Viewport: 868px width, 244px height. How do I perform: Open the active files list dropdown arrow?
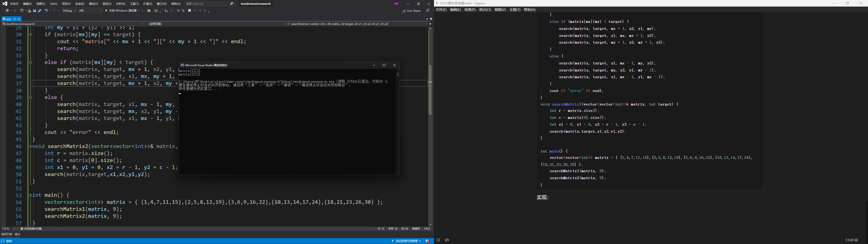pos(427,19)
